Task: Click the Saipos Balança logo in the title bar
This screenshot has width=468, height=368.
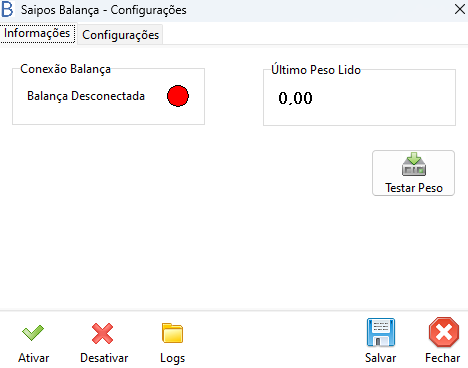Action: tap(7, 9)
